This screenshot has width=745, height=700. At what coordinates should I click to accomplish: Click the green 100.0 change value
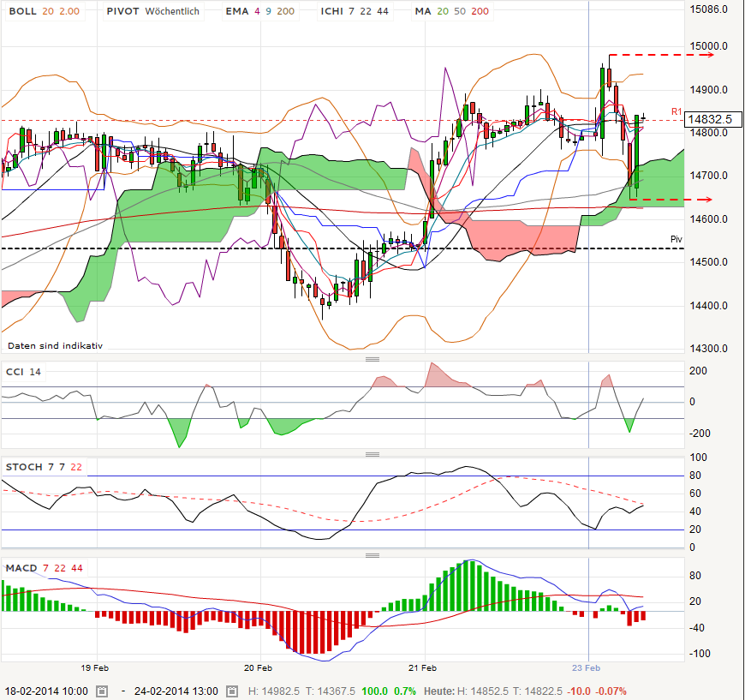[374, 691]
